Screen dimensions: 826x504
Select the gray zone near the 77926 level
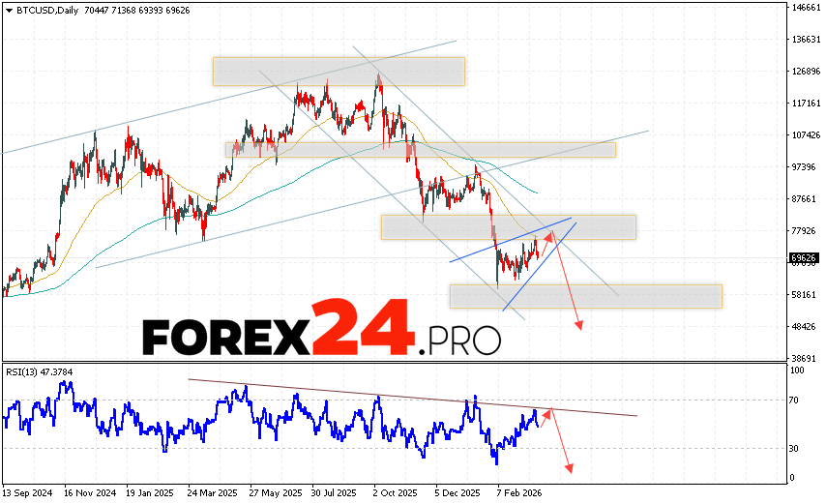point(508,226)
